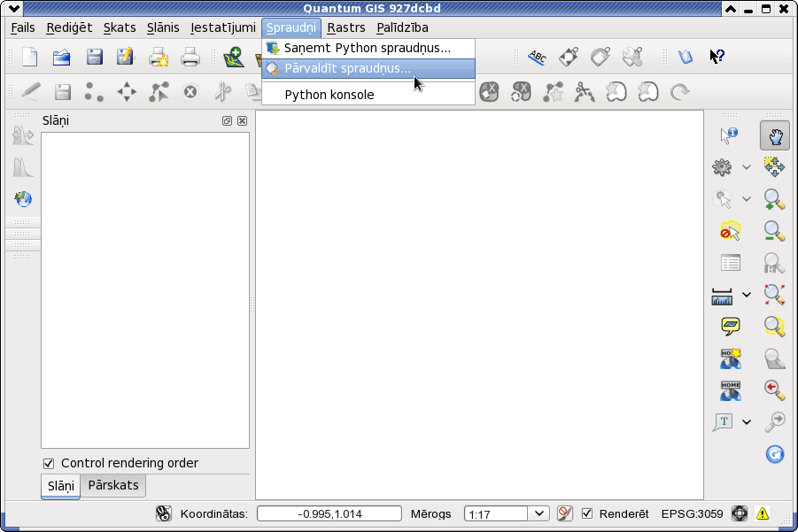Save project with the floppy disk icon
The height and width of the screenshot is (532, 798).
94,57
